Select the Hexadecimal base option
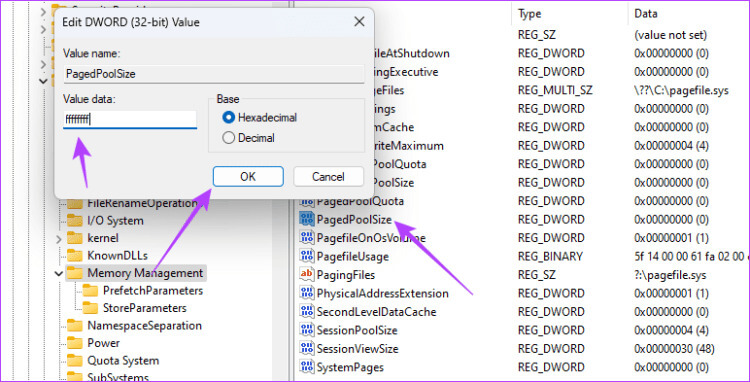Viewport: 750px width, 382px height. pyautogui.click(x=229, y=117)
